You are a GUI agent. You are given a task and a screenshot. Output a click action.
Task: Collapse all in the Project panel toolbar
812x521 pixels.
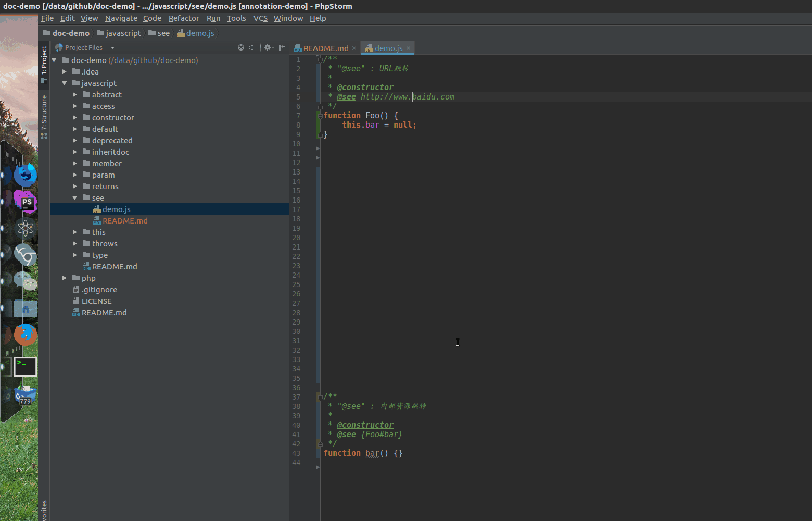click(252, 47)
